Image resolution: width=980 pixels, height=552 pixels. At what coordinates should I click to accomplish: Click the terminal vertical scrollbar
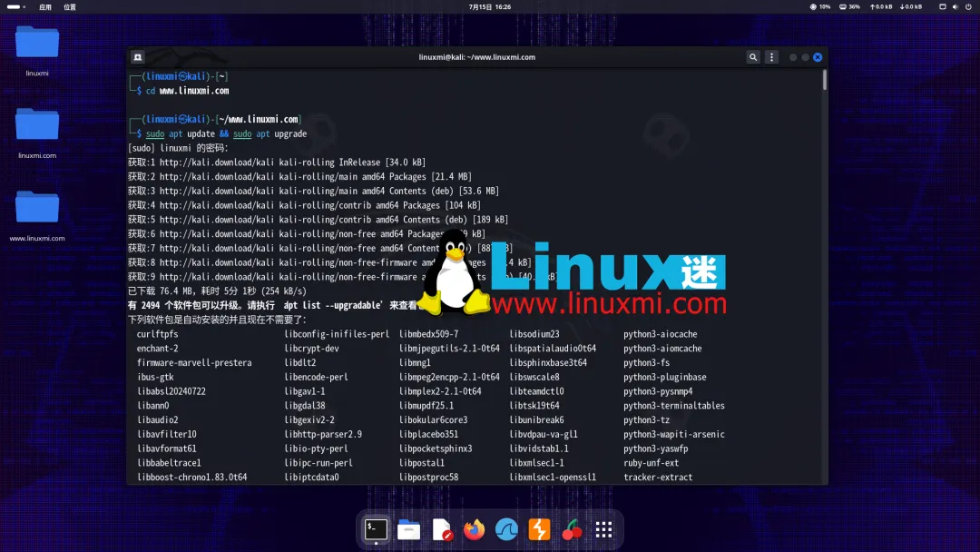point(824,79)
